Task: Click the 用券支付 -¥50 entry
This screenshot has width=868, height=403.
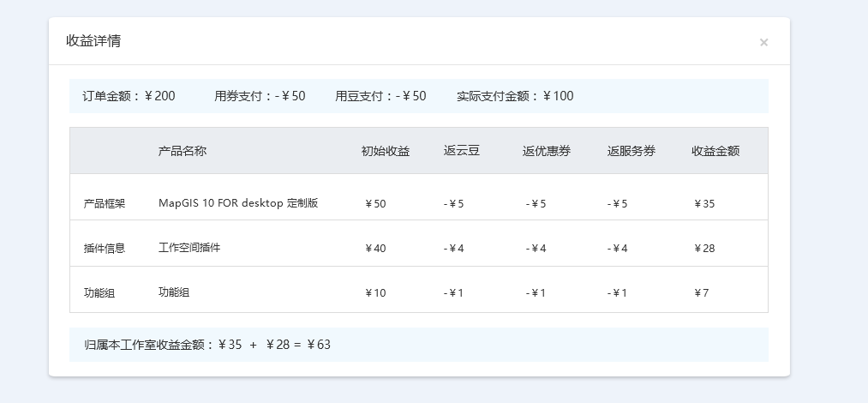Action: (x=260, y=96)
